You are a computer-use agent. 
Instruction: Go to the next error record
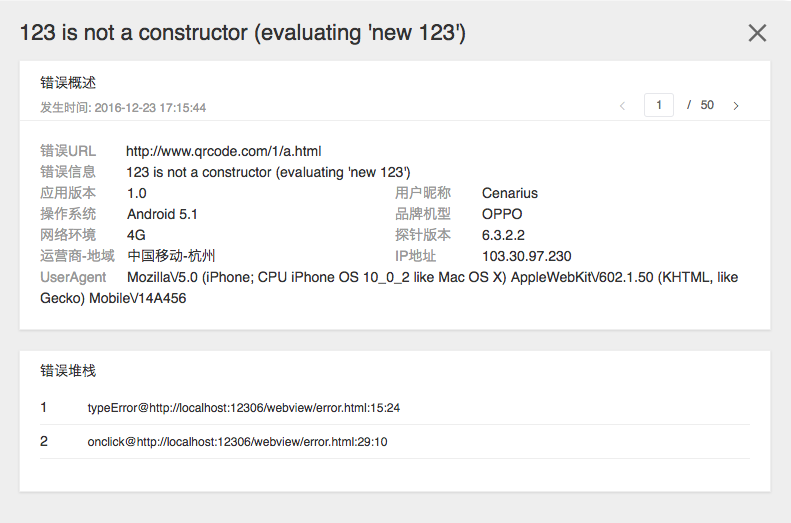[x=736, y=105]
